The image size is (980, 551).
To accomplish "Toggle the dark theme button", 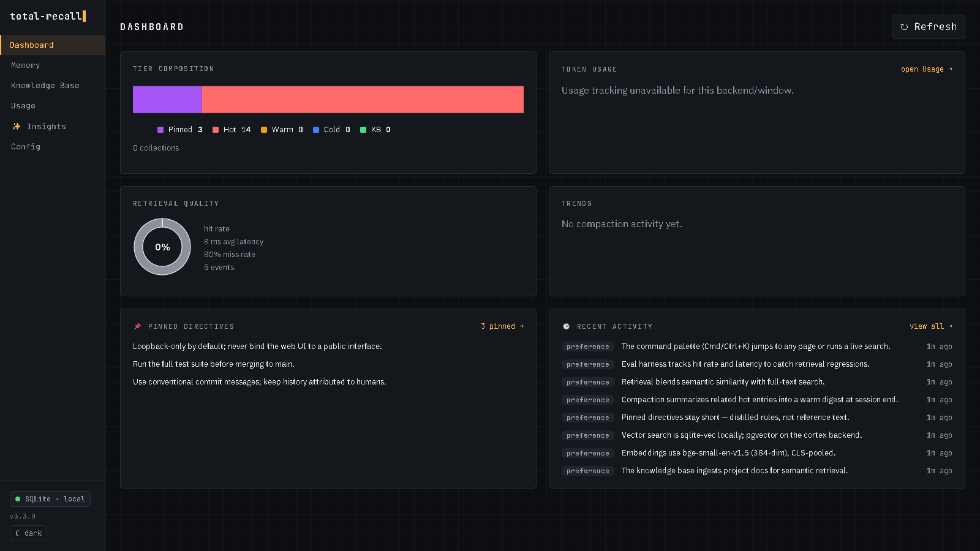I will pyautogui.click(x=28, y=533).
